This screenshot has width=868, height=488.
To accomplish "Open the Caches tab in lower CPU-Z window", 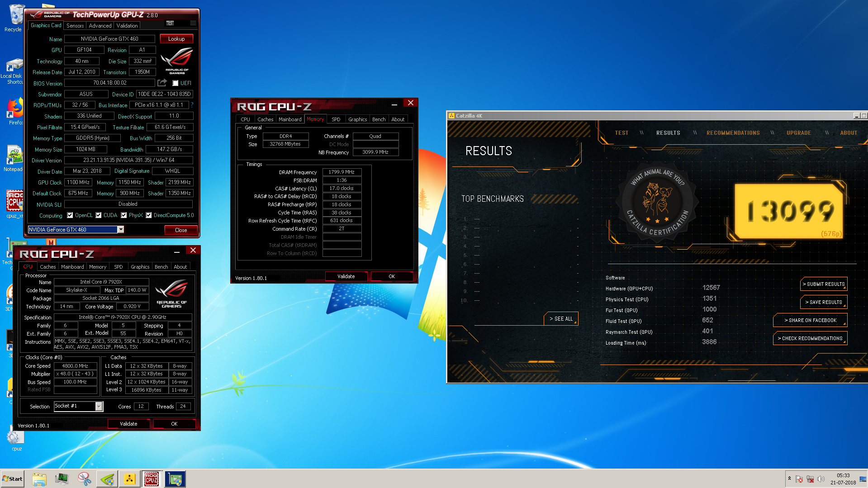I will (48, 267).
